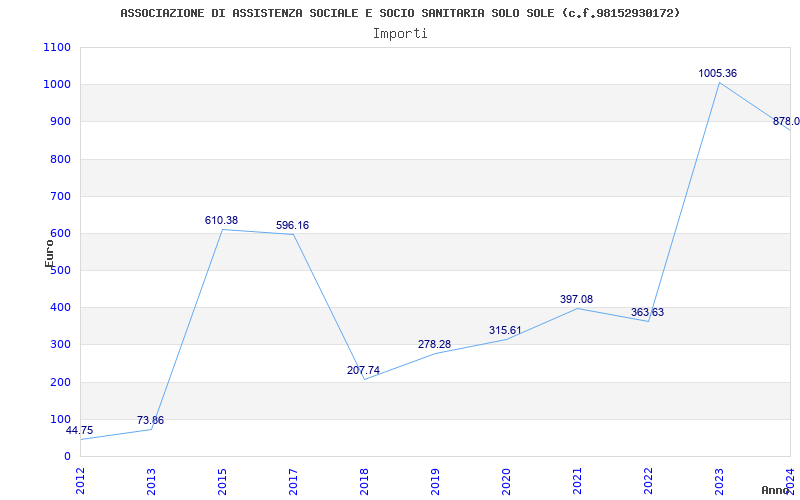Click the 200 y-axis tick label
The image size is (800, 500).
pyautogui.click(x=61, y=382)
